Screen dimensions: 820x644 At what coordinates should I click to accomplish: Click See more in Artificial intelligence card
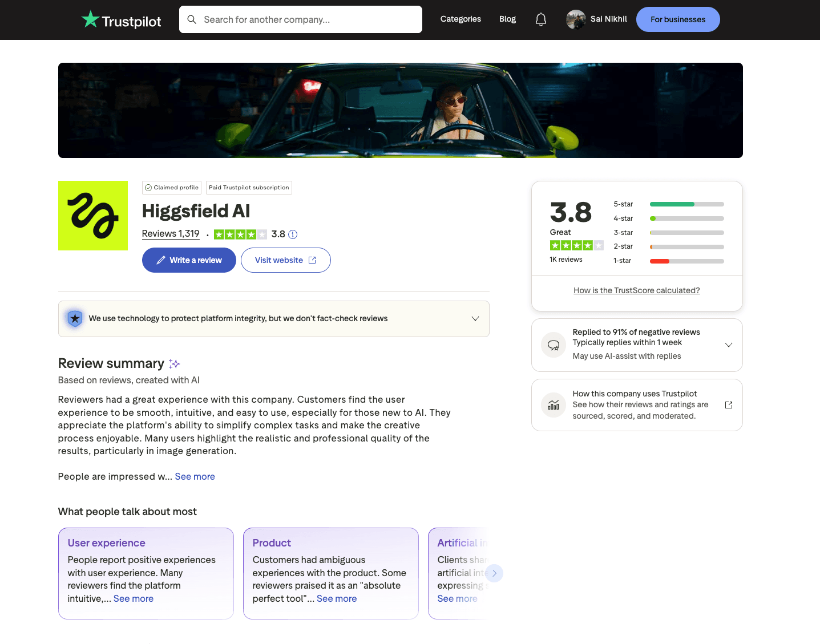(458, 599)
